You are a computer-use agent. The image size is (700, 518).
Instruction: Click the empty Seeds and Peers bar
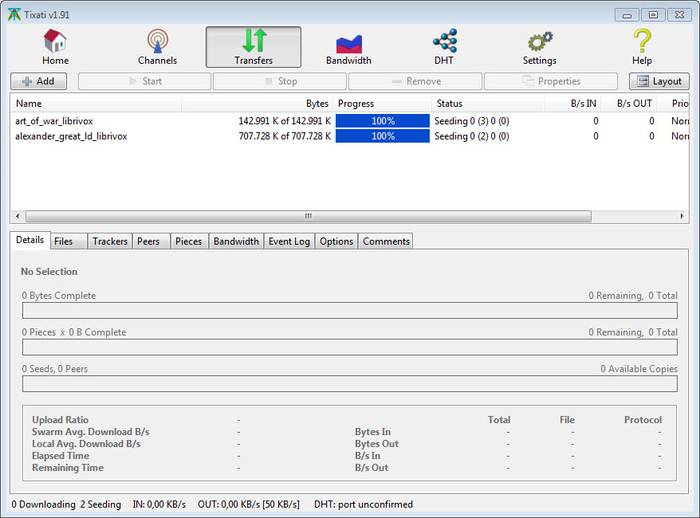(350, 384)
